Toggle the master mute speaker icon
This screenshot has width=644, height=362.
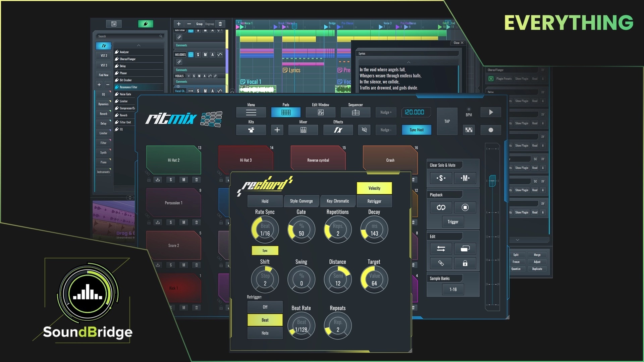click(x=364, y=130)
